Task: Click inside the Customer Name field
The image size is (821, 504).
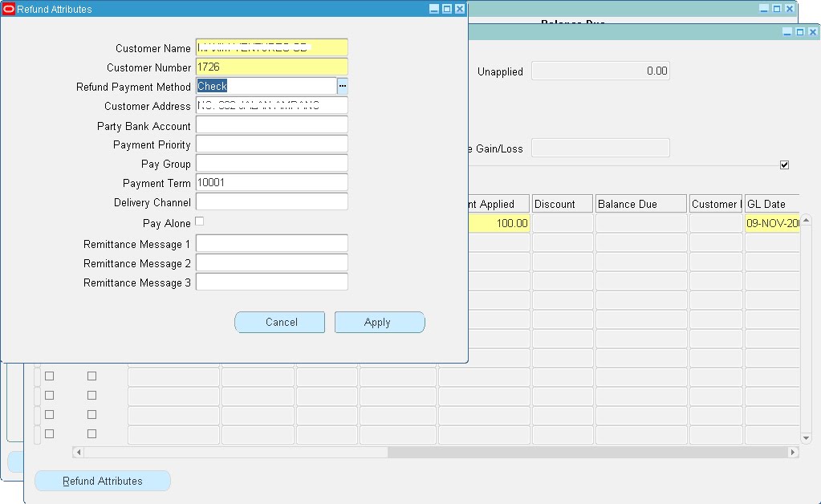Action: tap(271, 47)
